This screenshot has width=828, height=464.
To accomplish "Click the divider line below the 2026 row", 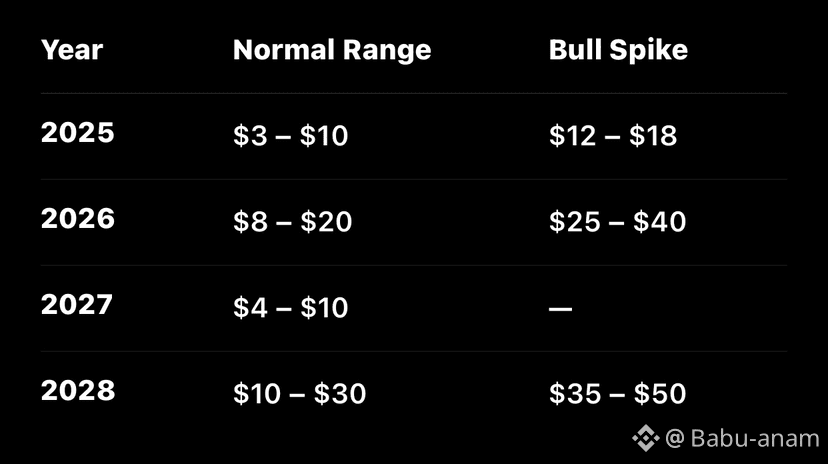I will point(414,265).
